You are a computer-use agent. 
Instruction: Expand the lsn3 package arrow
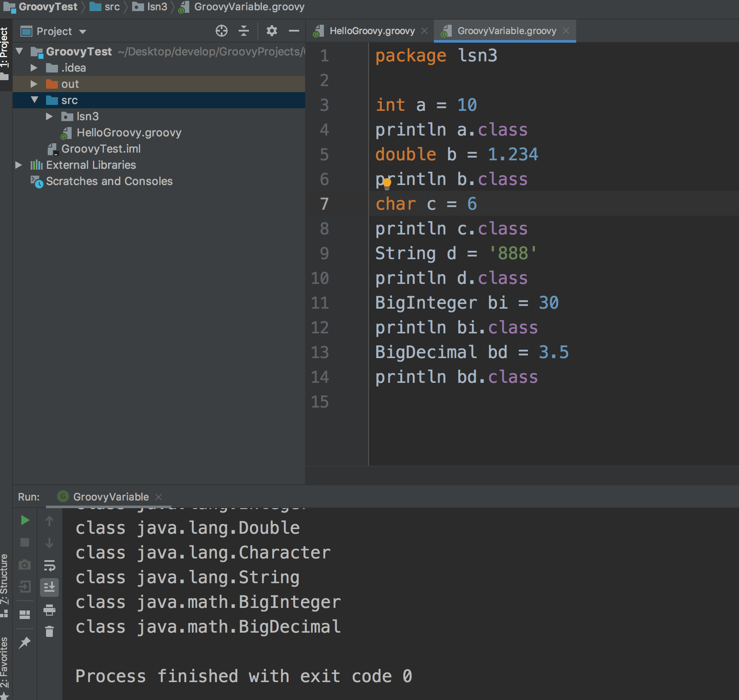click(49, 116)
